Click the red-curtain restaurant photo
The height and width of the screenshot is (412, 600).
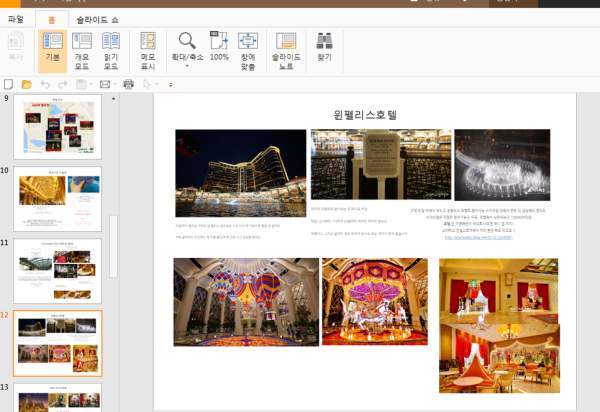click(499, 326)
